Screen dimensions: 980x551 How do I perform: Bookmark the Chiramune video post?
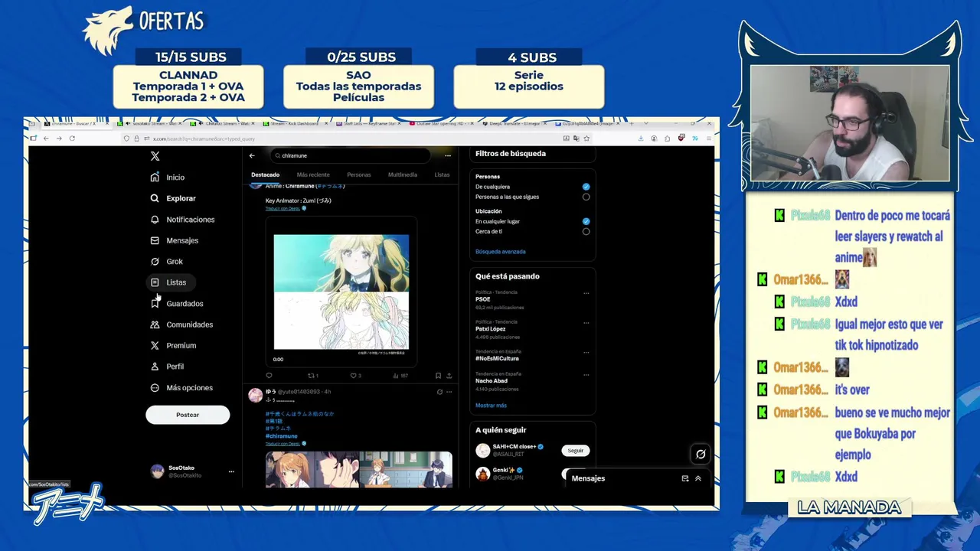pyautogui.click(x=438, y=376)
